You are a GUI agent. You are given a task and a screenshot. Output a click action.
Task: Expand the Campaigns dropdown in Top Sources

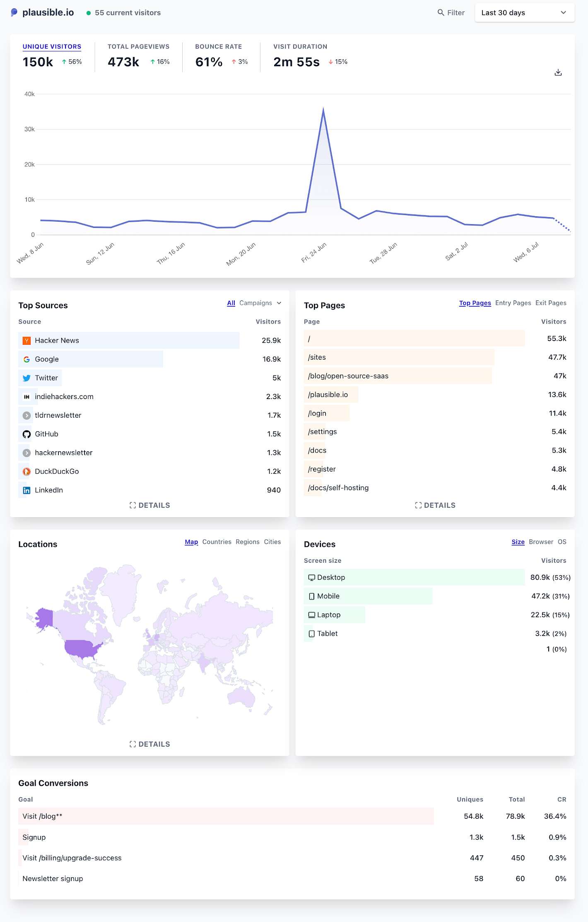tap(260, 303)
